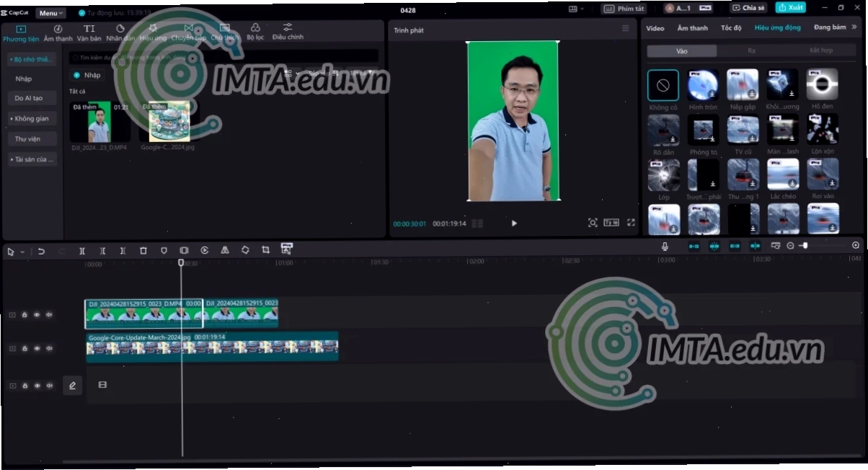Play the video in the player
The width and height of the screenshot is (868, 470).
coord(514,223)
